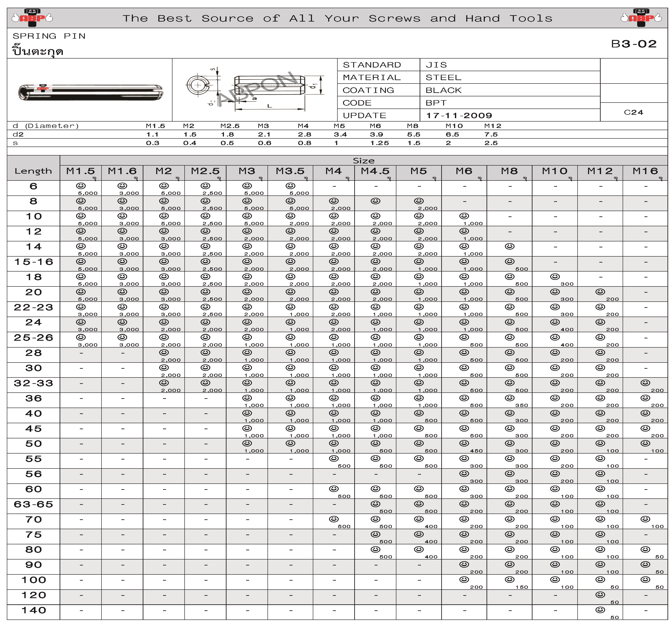Click the ABP logo at top right

point(641,18)
